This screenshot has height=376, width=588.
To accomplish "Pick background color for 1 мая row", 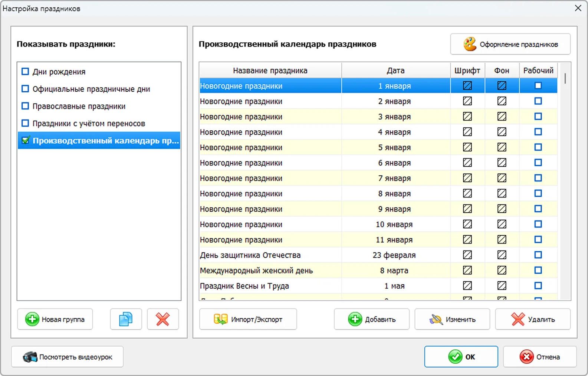I will click(502, 286).
